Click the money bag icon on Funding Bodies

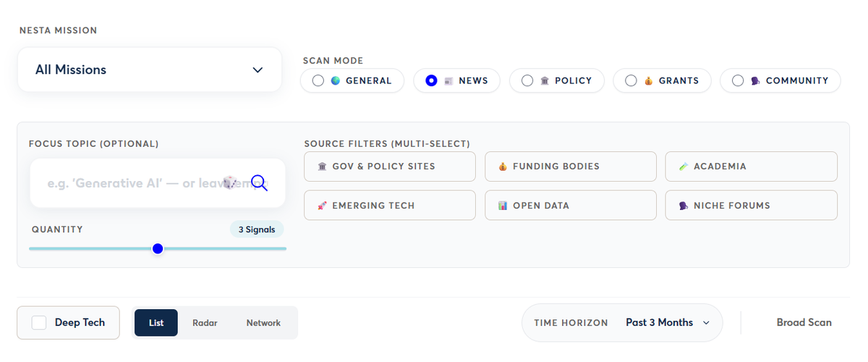pos(503,167)
